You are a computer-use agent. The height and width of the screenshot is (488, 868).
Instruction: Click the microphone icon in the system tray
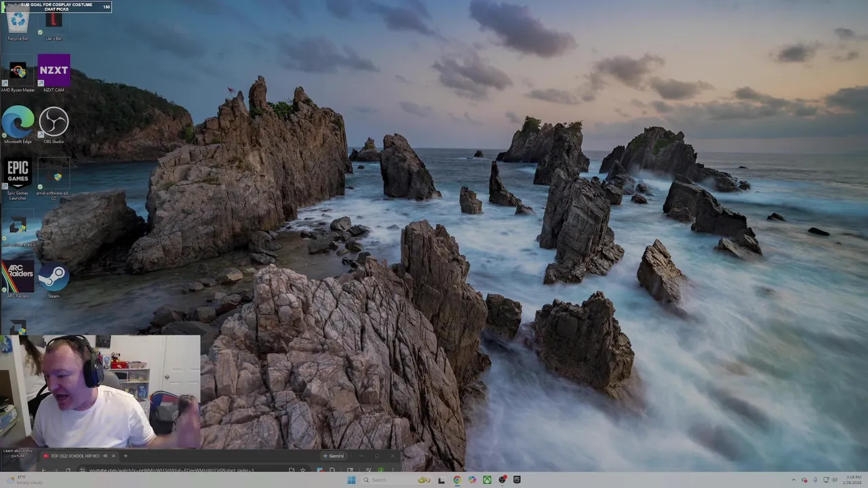(815, 480)
